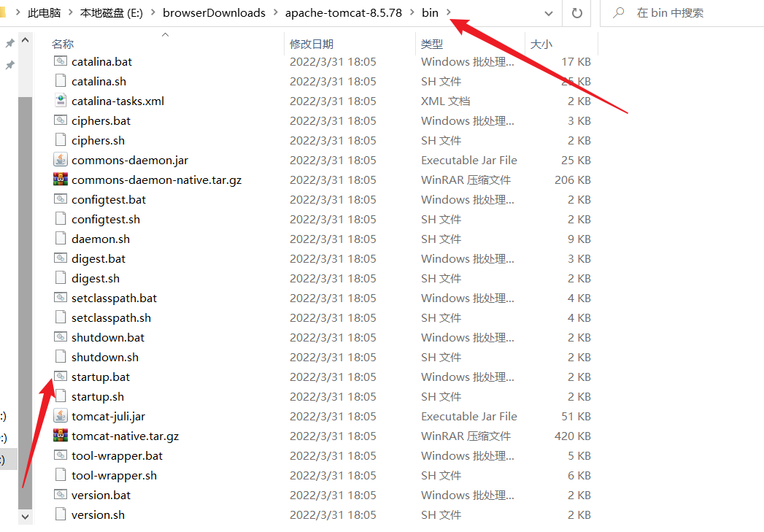Select the version.bat file name

pyautogui.click(x=101, y=496)
